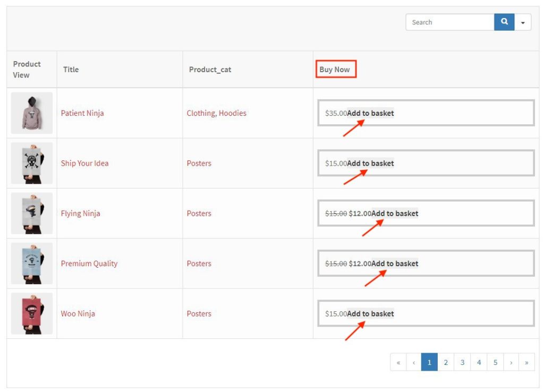This screenshot has height=392, width=544.
Task: Jump to last page with double arrow
Action: pos(526,362)
